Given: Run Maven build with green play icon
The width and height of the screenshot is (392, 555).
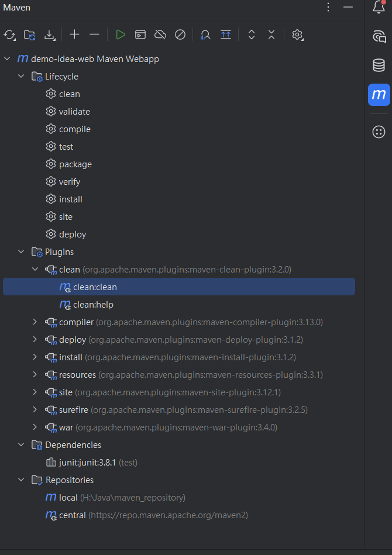Looking at the screenshot, I should click(121, 35).
